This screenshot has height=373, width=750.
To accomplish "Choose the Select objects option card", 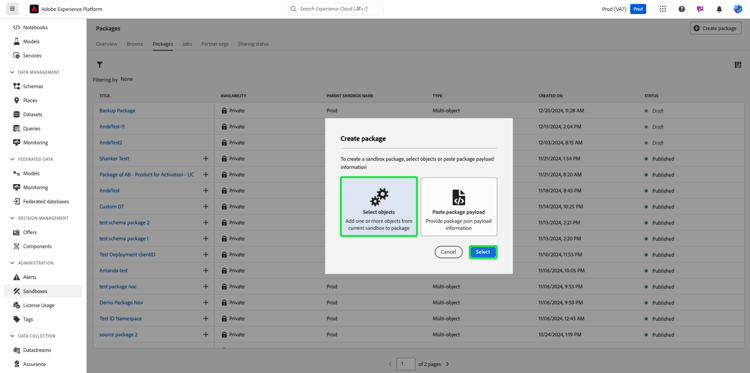I will click(379, 207).
